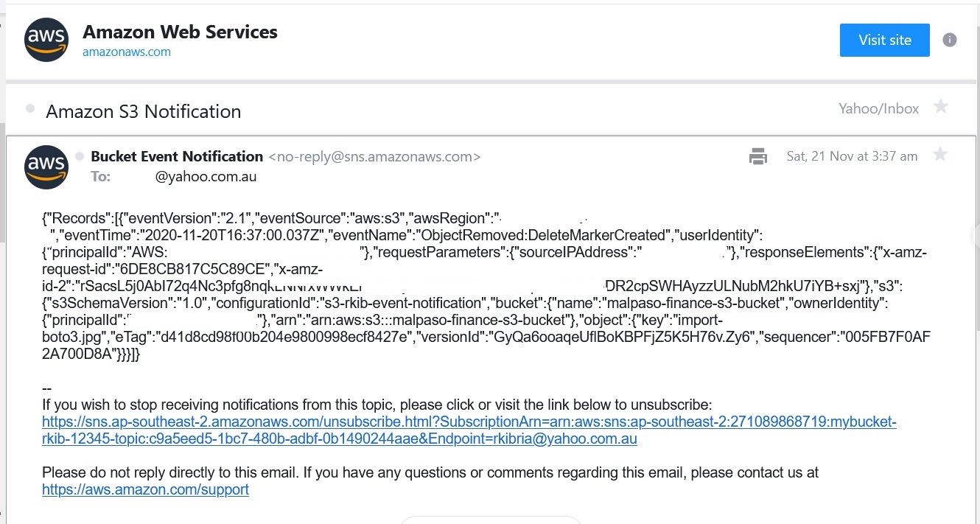Select the no-reply@sns.amazonaws.com sender address
This screenshot has height=524, width=980.
374,157
